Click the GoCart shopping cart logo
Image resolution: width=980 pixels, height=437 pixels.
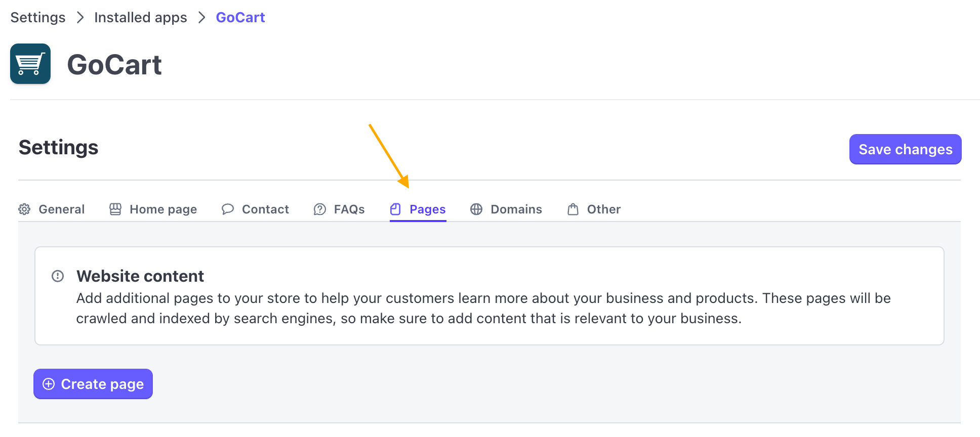tap(30, 64)
